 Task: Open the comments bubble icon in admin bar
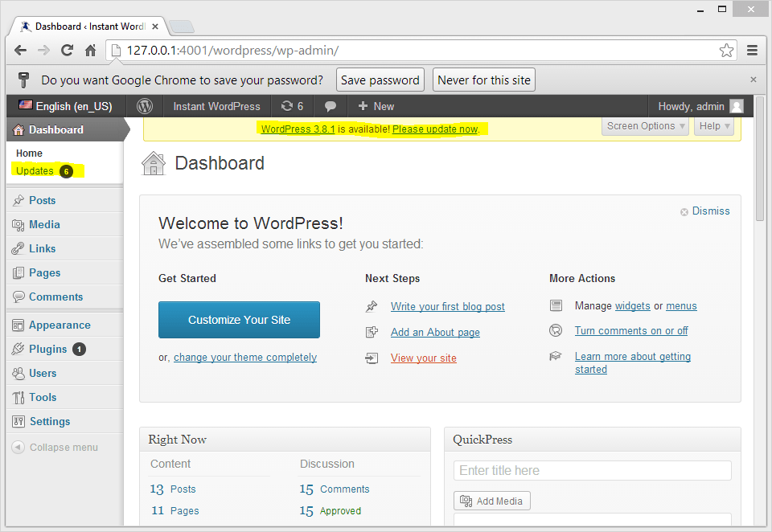(331, 106)
